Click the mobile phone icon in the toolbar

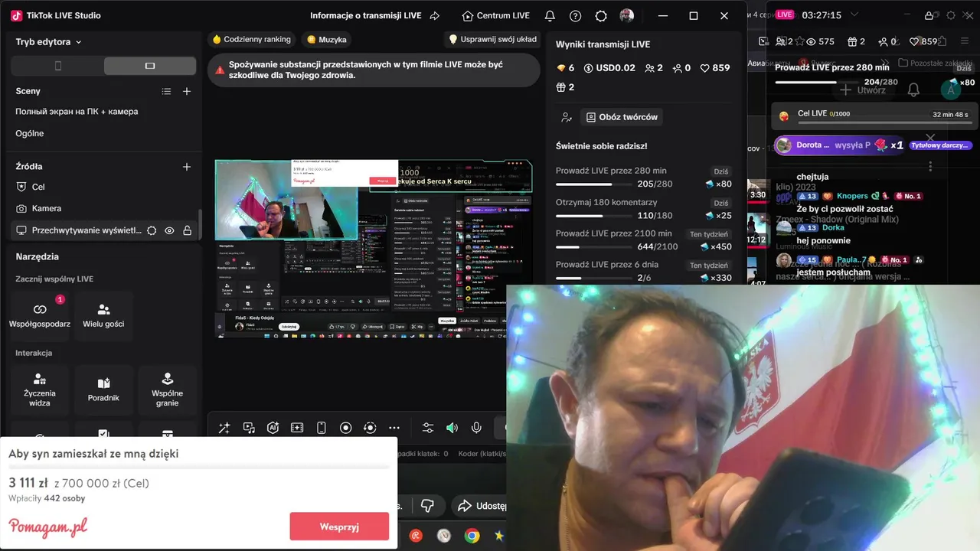(322, 428)
